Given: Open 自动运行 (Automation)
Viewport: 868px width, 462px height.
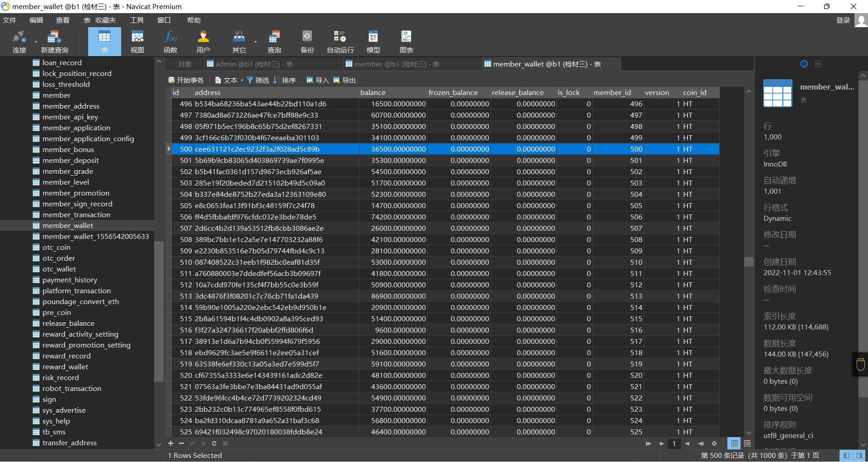Looking at the screenshot, I should tap(340, 42).
